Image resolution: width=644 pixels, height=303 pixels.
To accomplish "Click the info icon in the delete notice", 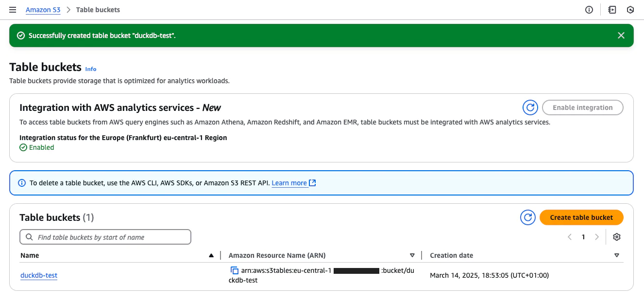I will (x=22, y=183).
